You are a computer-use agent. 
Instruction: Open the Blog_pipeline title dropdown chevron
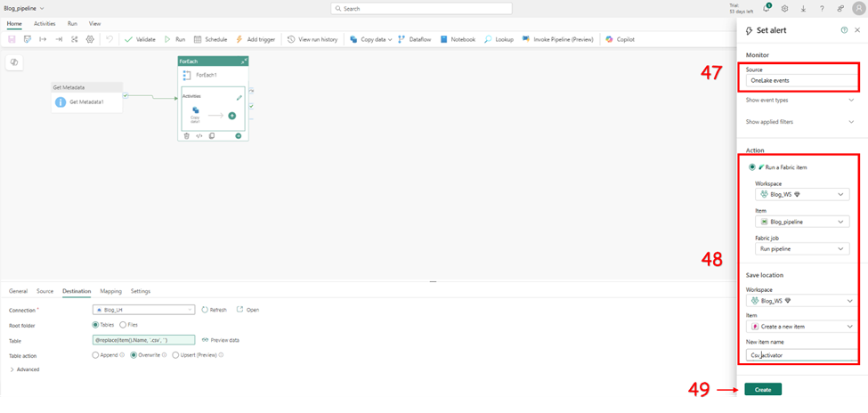pos(42,9)
